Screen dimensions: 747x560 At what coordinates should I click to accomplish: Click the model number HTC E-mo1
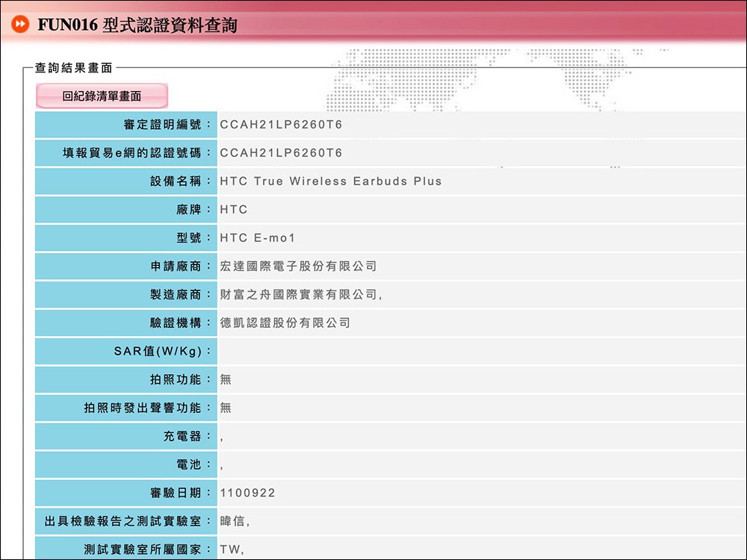tap(258, 238)
